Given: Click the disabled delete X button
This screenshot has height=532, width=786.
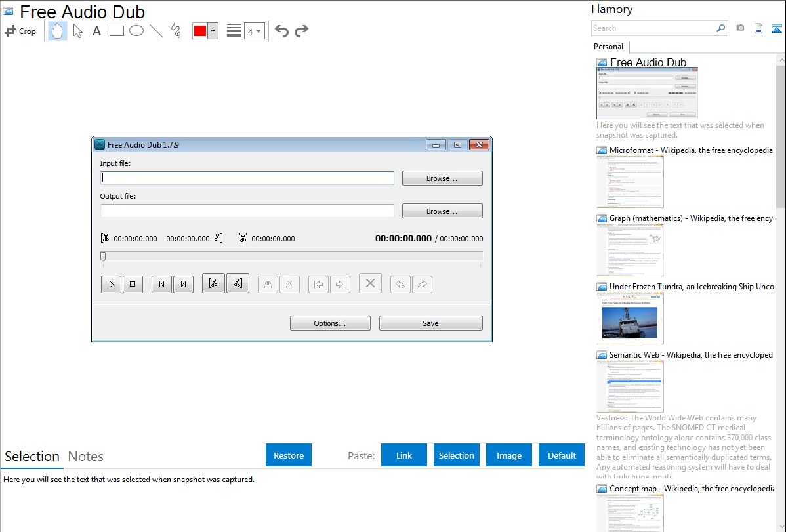Looking at the screenshot, I should coord(370,283).
